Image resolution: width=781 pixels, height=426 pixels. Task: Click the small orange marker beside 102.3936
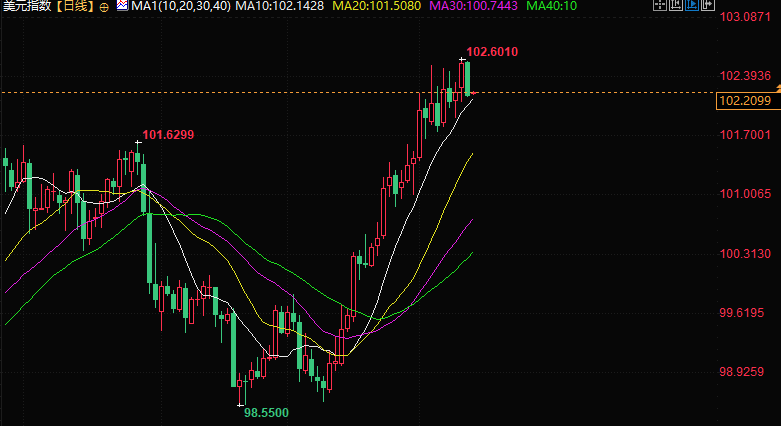[x=778, y=88]
